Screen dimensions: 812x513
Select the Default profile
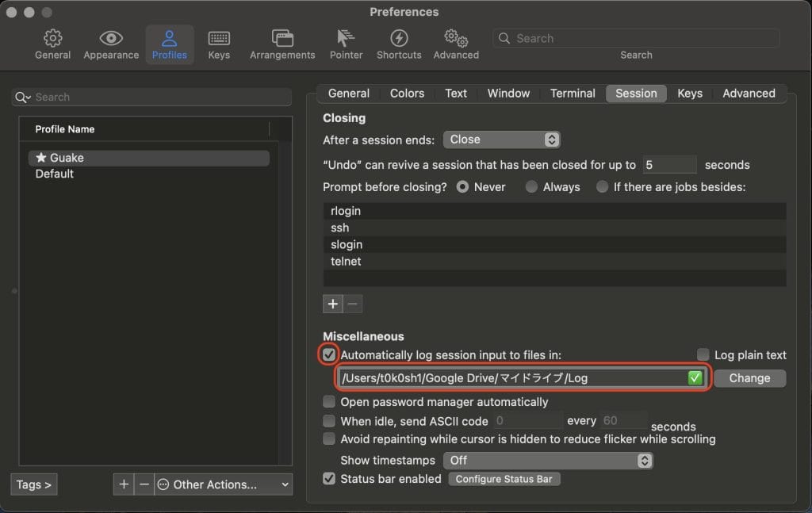tap(149, 174)
